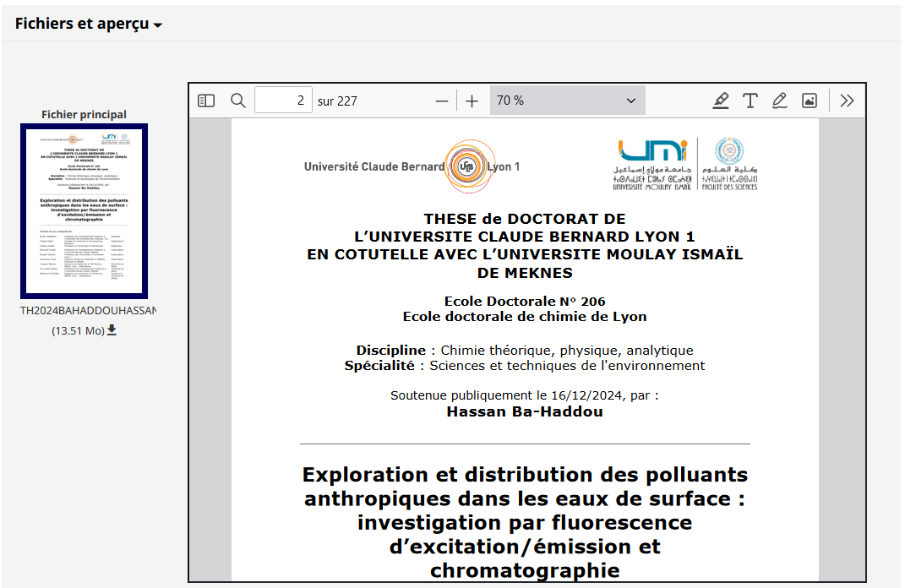Click the 'Soutenue publiquement le 16/12/2024' line
This screenshot has width=905, height=588.
(524, 395)
